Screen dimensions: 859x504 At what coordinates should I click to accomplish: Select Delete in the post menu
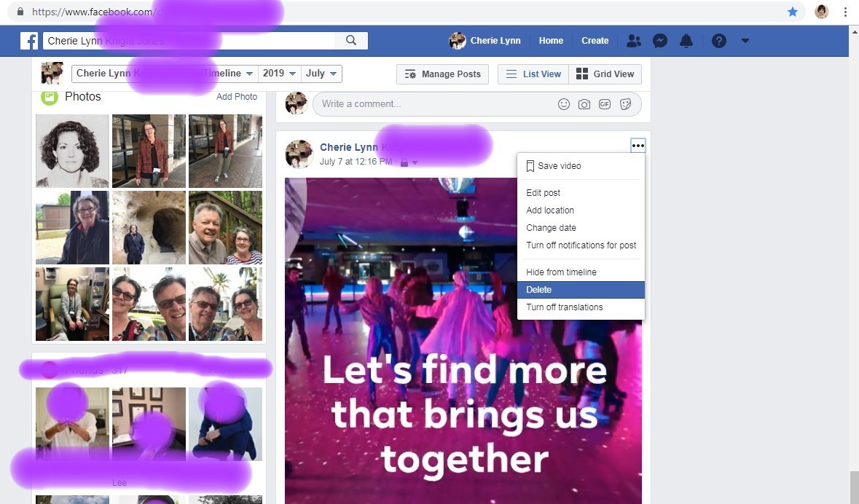tap(581, 290)
